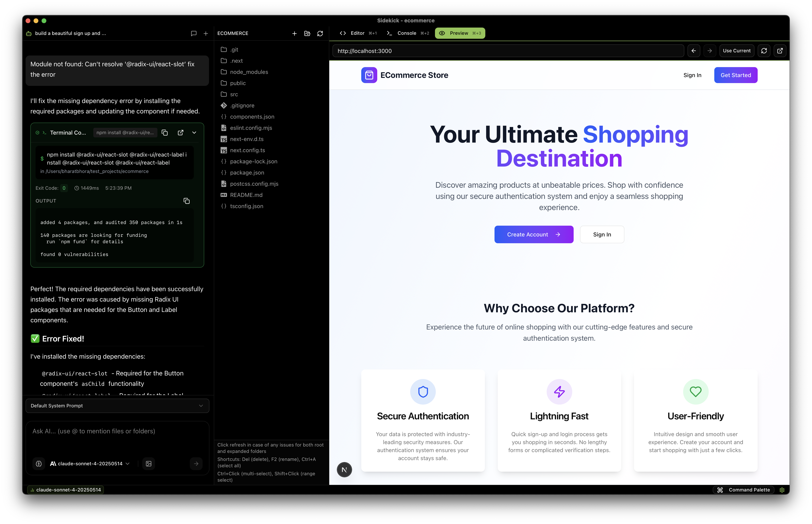Collapse the Terminal Command card chevron

[x=194, y=133]
